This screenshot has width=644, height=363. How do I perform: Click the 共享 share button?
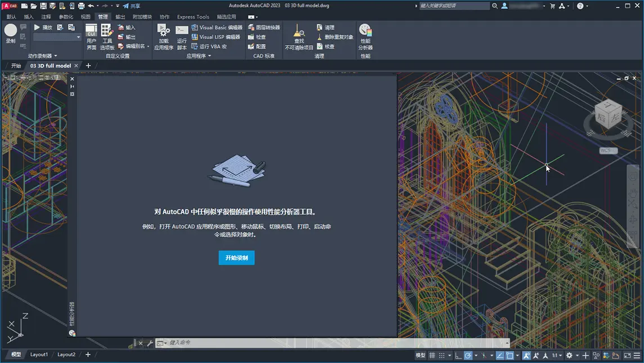(131, 6)
